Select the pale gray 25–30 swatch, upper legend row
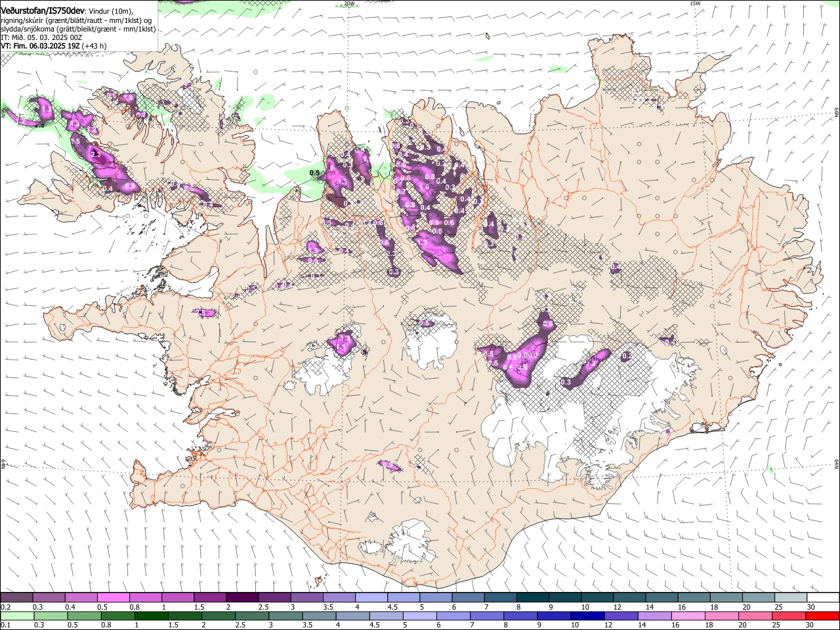Image resolution: width=840 pixels, height=630 pixels. click(791, 597)
